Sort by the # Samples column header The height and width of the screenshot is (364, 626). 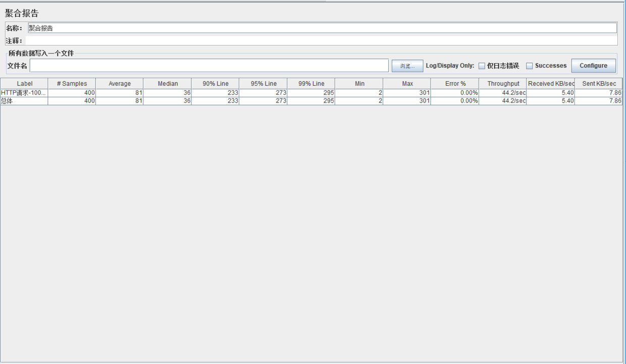point(72,84)
